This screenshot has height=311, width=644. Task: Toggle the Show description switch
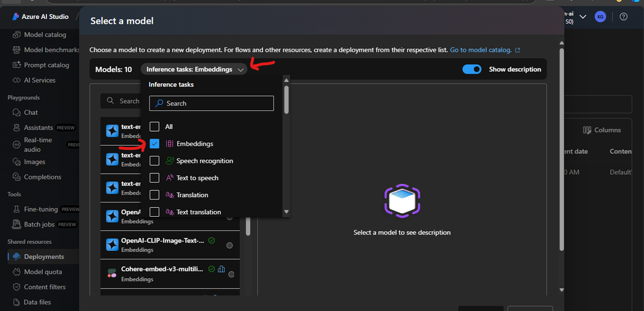pos(471,70)
